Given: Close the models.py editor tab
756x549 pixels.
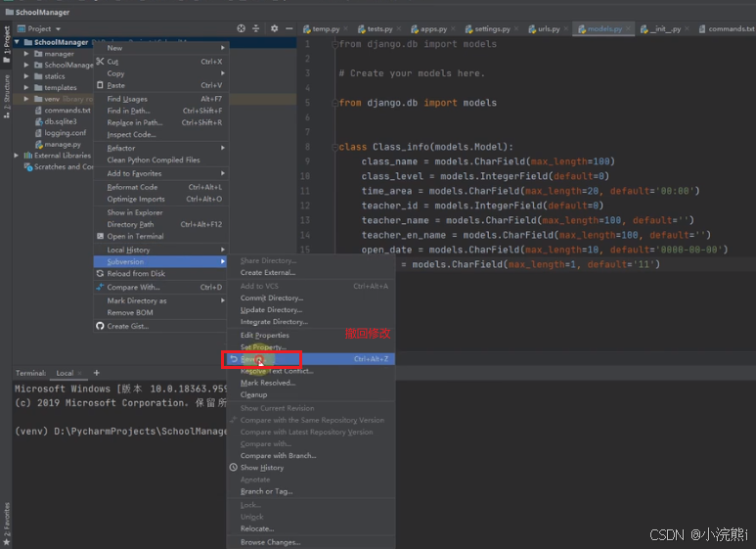Looking at the screenshot, I should (628, 29).
